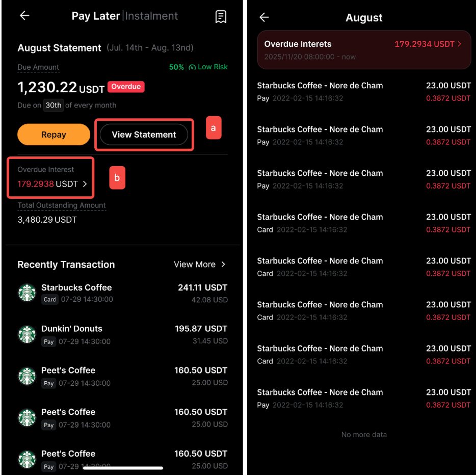Tap the Starbucks Coffee transaction logo

[x=27, y=293]
